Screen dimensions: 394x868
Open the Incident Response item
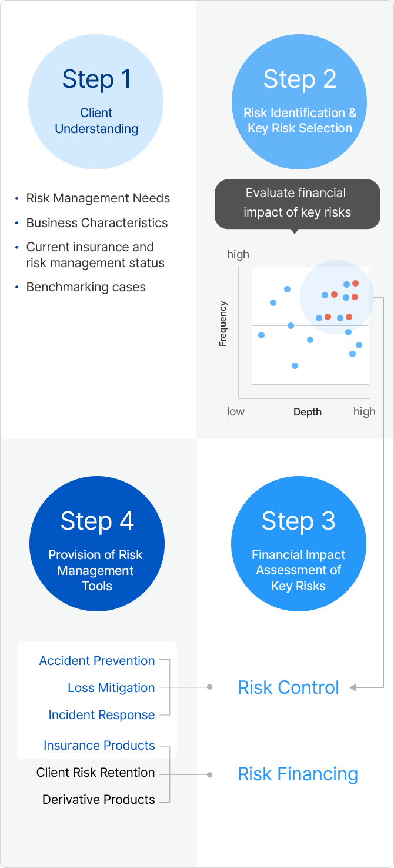tap(102, 715)
